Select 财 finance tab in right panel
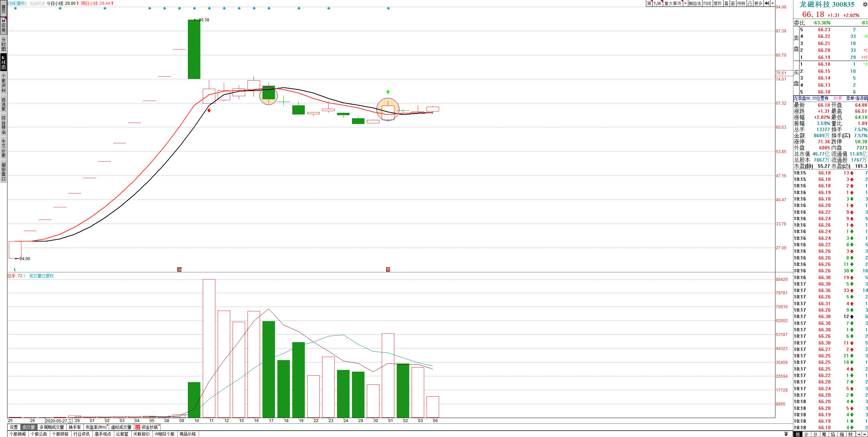Image resolution: width=868 pixels, height=437 pixels. pyautogui.click(x=850, y=434)
